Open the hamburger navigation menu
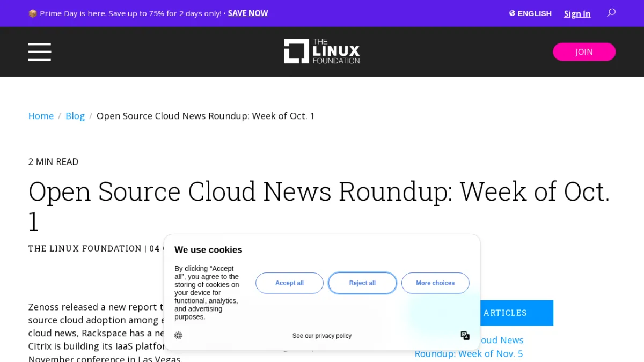Viewport: 644px width, 362px height. pos(40,52)
